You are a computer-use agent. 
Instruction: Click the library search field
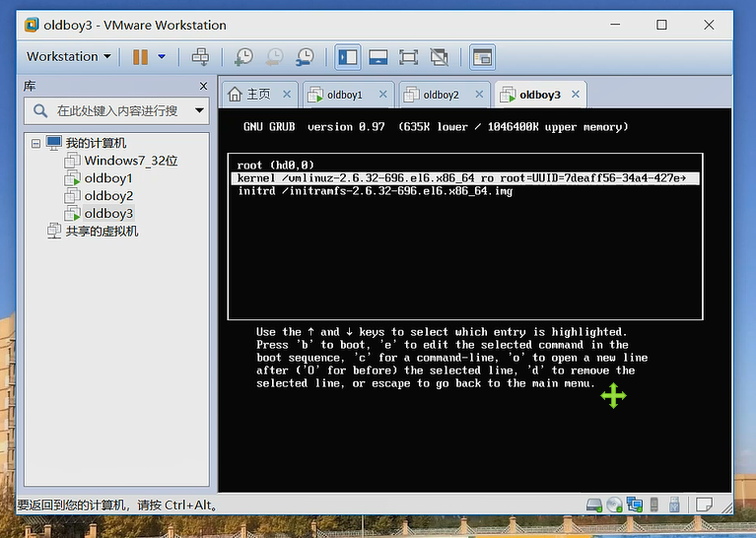click(116, 111)
